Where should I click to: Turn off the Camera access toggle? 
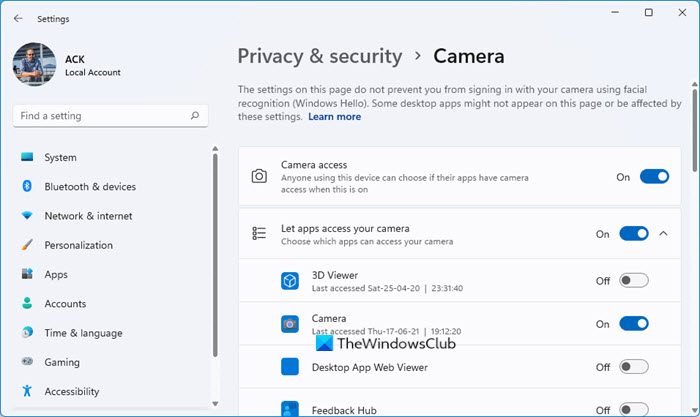tap(654, 177)
